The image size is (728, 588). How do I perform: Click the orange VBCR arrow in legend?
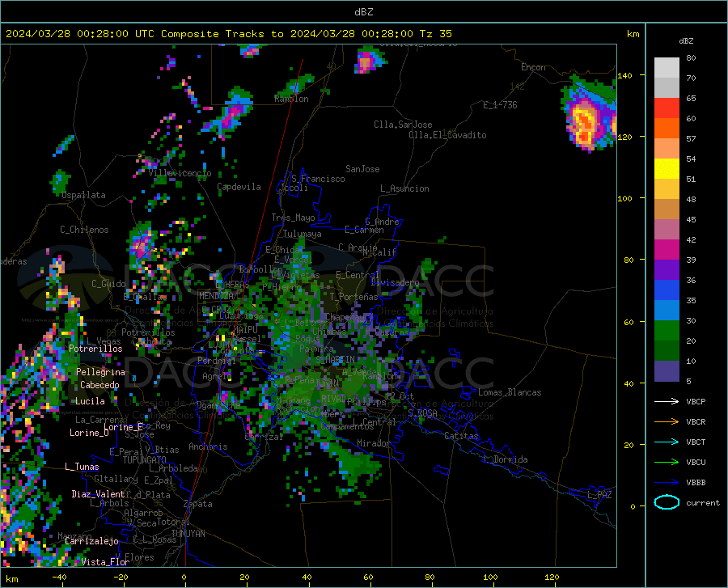667,422
